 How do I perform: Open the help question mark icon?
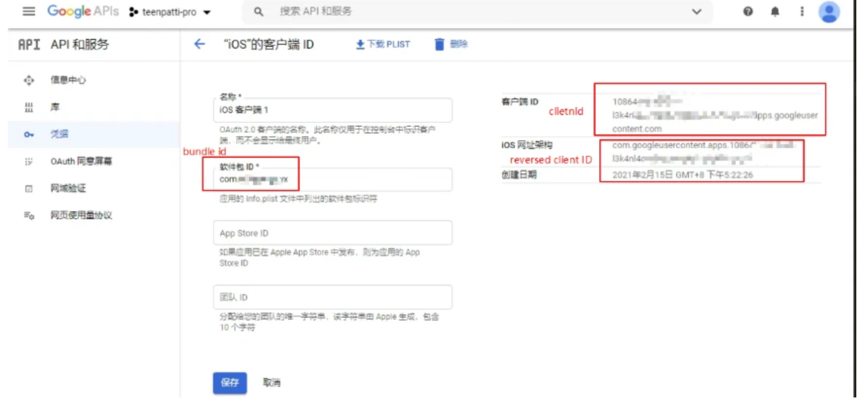click(748, 11)
